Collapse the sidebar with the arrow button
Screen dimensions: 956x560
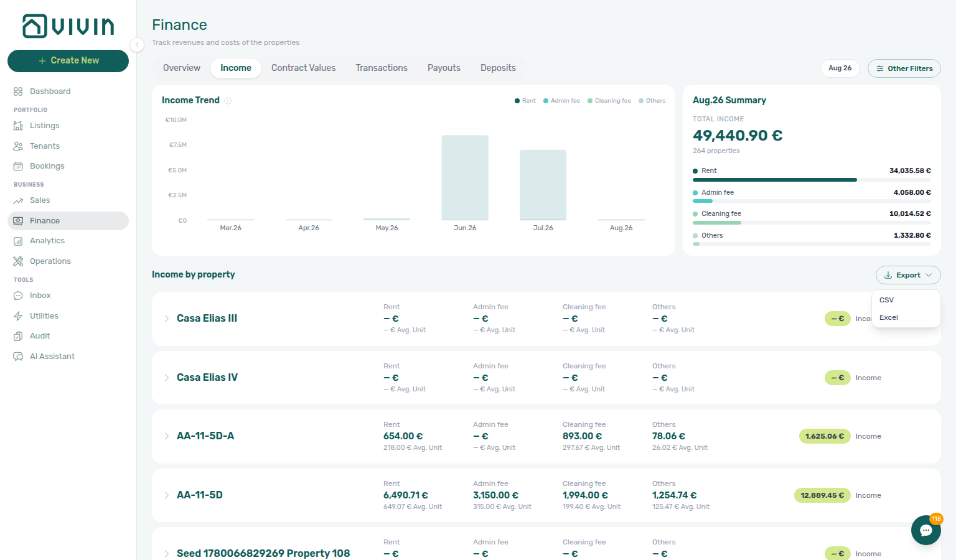point(137,44)
